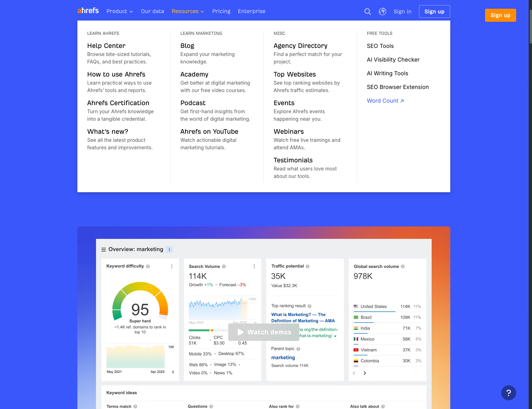
Task: Click the Sign in link
Action: (402, 12)
